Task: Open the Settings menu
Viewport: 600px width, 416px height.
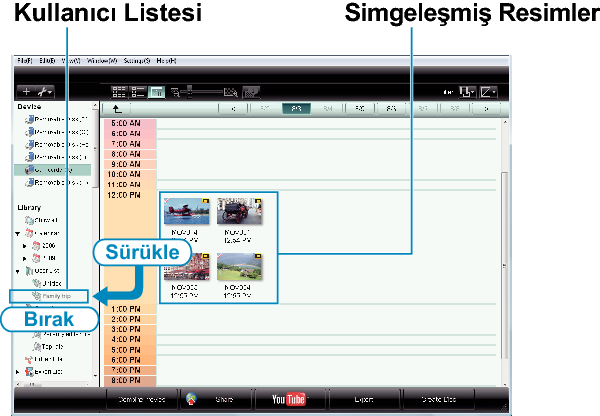Action: click(137, 60)
